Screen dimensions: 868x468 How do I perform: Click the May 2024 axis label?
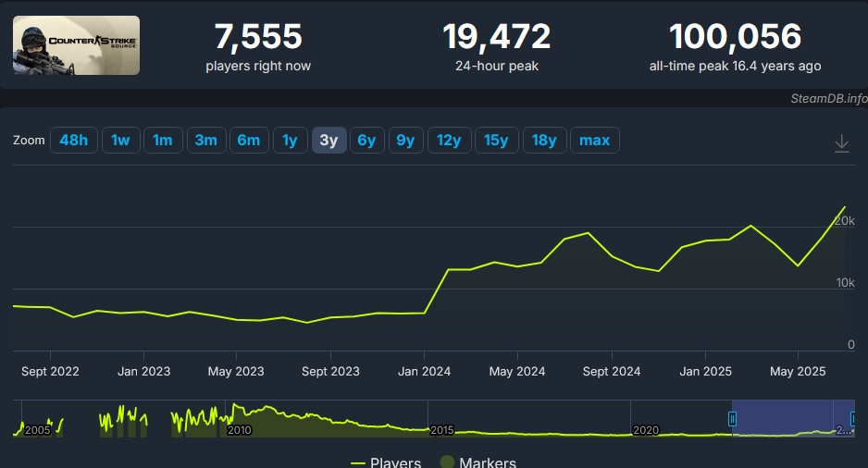(517, 371)
